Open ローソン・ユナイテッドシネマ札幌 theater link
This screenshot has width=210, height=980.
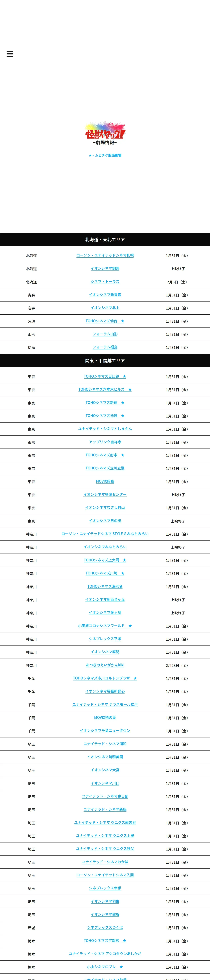[x=105, y=255]
